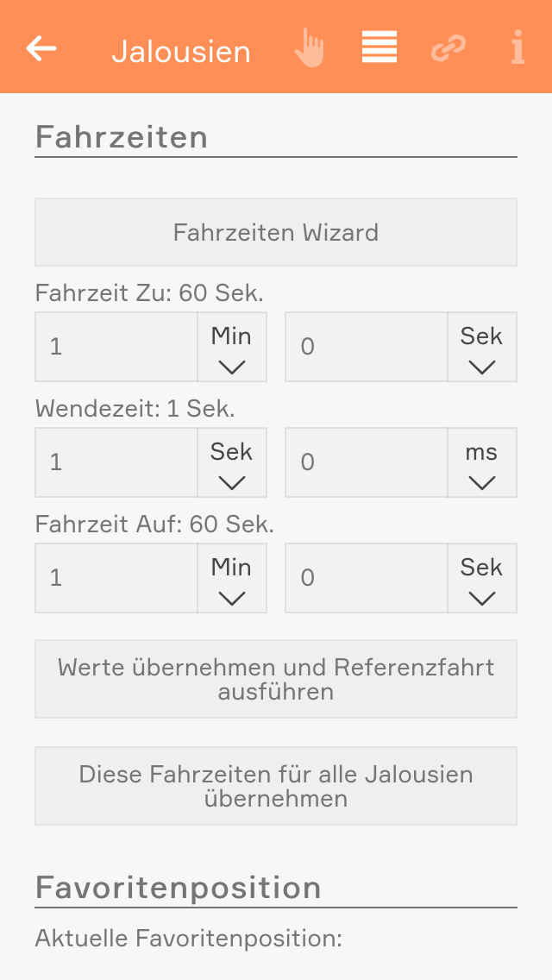Apply Diese Fahrzeiten für alle Jalousien übernehmen

click(276, 786)
